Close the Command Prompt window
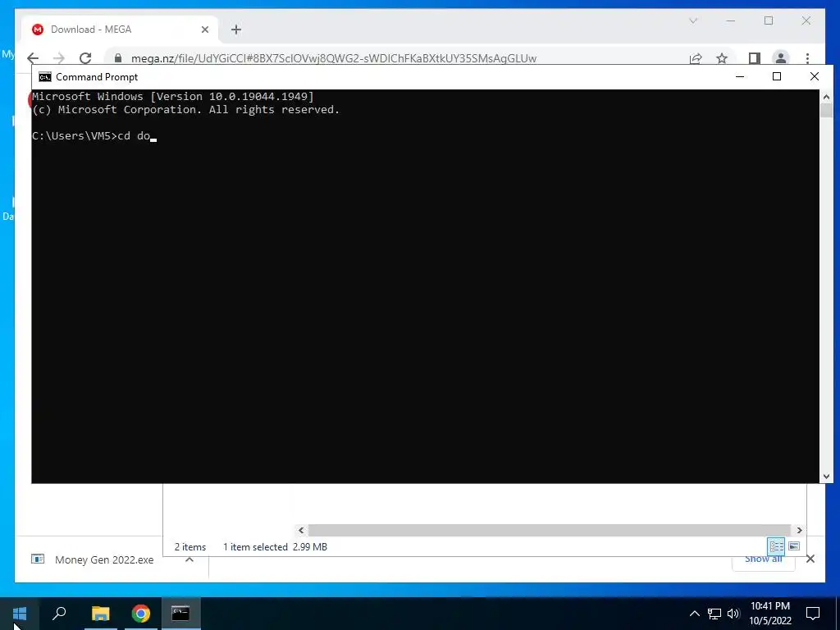The image size is (840, 630). coord(815,76)
